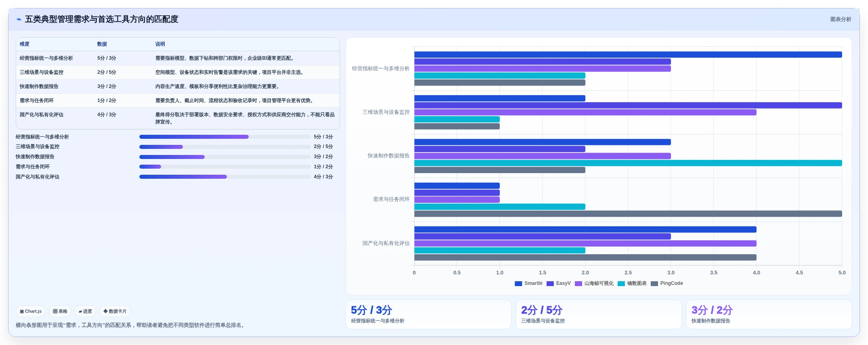Click EasyV bar in 三维场景与设备监控 group
Viewport: 868px width, 345px height.
click(x=628, y=105)
